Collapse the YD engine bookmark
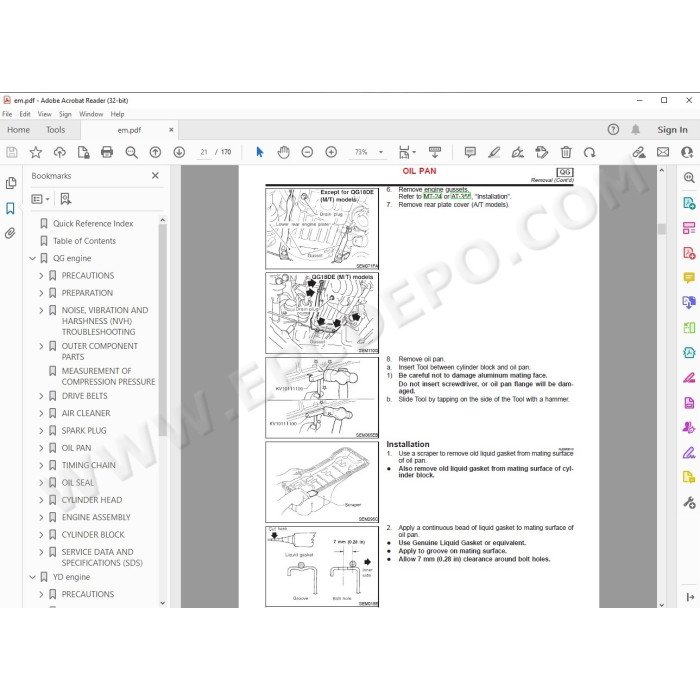700x700 pixels. coord(33,577)
